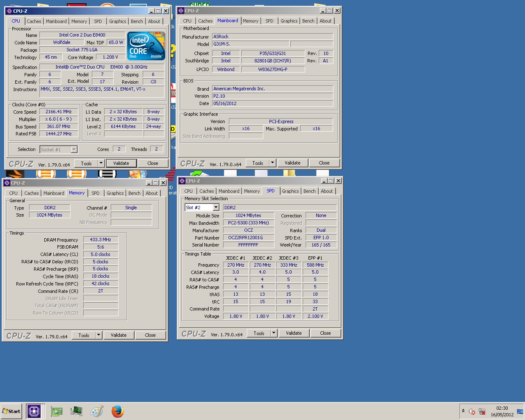
Task: Click the Max TDP 65.0 W field
Action: [116, 42]
